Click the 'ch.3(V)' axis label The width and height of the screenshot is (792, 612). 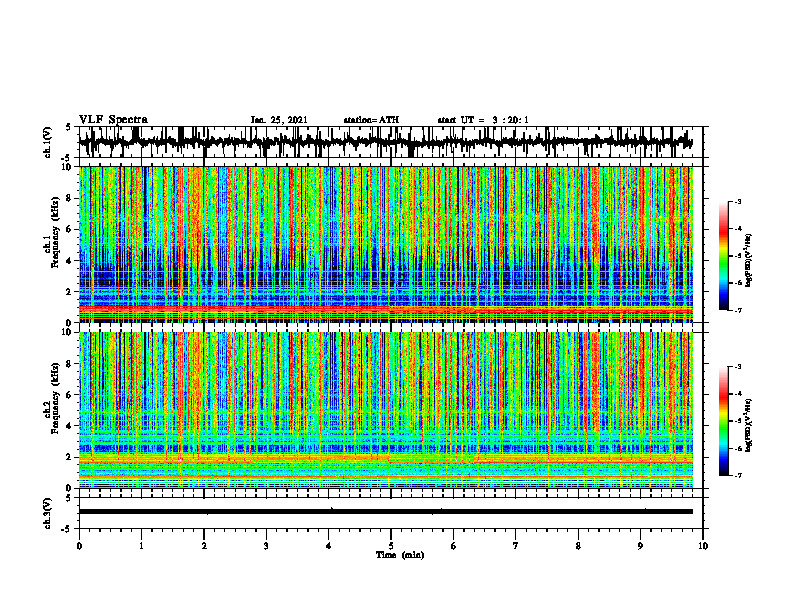pos(48,513)
